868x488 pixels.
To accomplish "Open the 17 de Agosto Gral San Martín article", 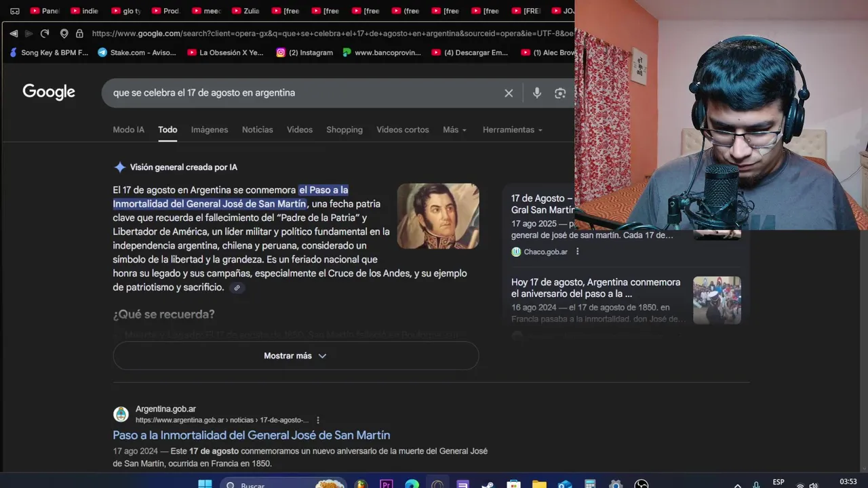I will click(x=542, y=204).
